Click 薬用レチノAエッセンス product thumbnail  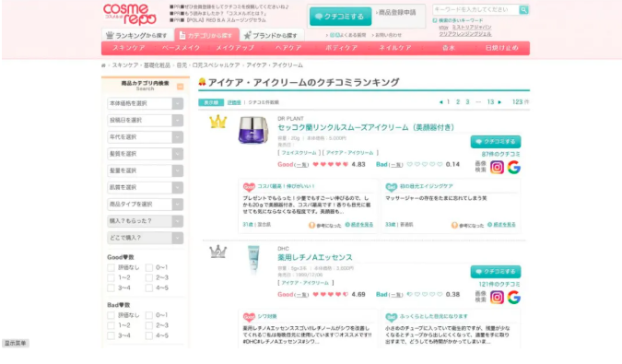[x=253, y=259]
